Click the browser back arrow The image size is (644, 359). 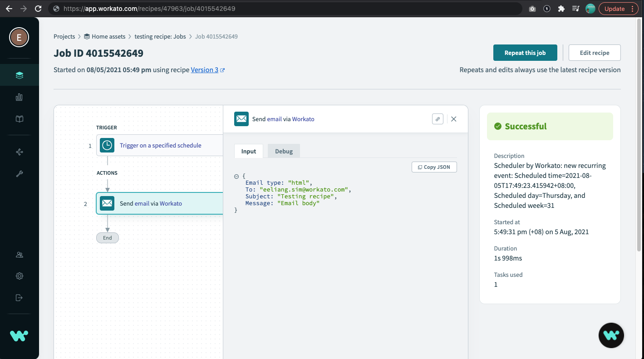(x=9, y=9)
